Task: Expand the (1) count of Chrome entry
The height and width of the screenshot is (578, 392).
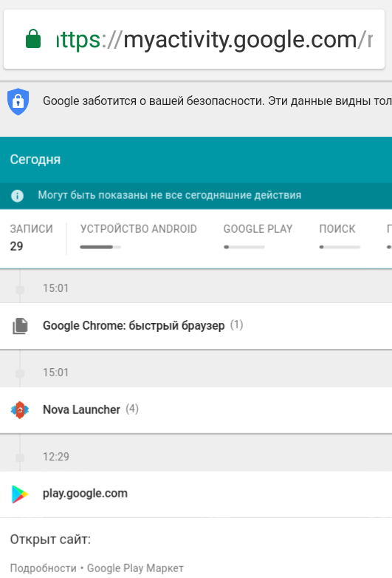Action: coord(236,325)
